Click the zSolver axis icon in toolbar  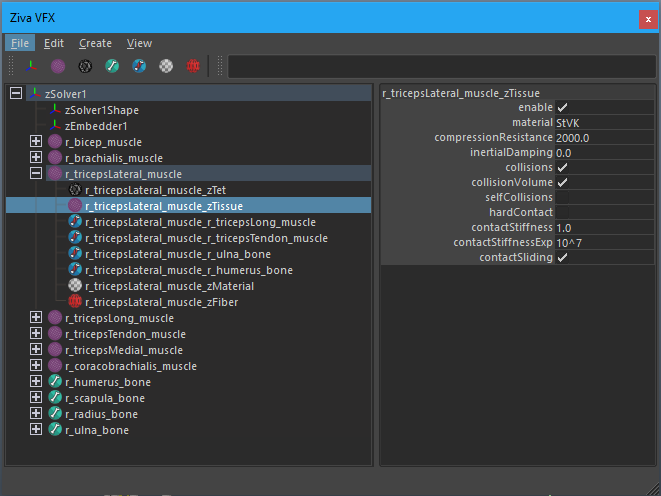tap(31, 66)
